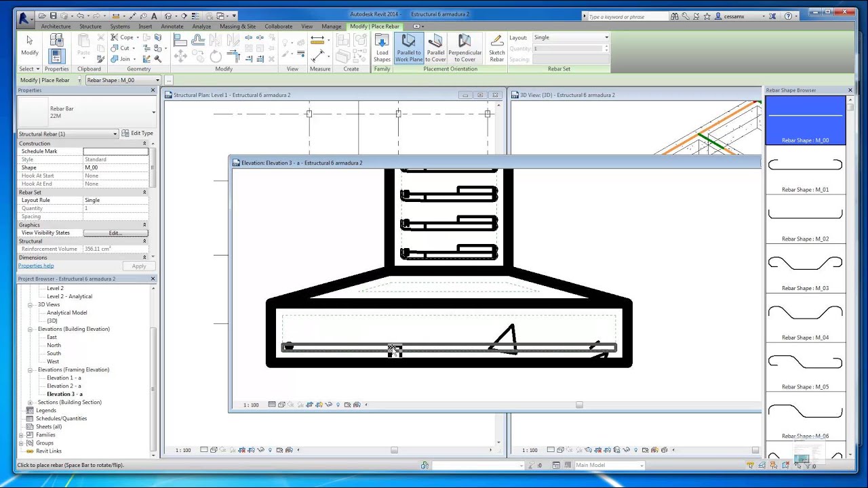Click the Edit Type button
The width and height of the screenshot is (868, 488).
click(x=138, y=134)
